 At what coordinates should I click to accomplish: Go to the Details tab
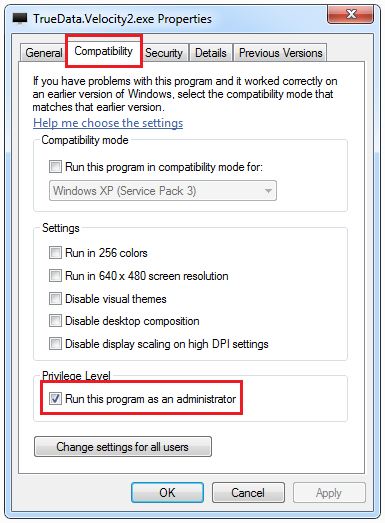tap(211, 53)
